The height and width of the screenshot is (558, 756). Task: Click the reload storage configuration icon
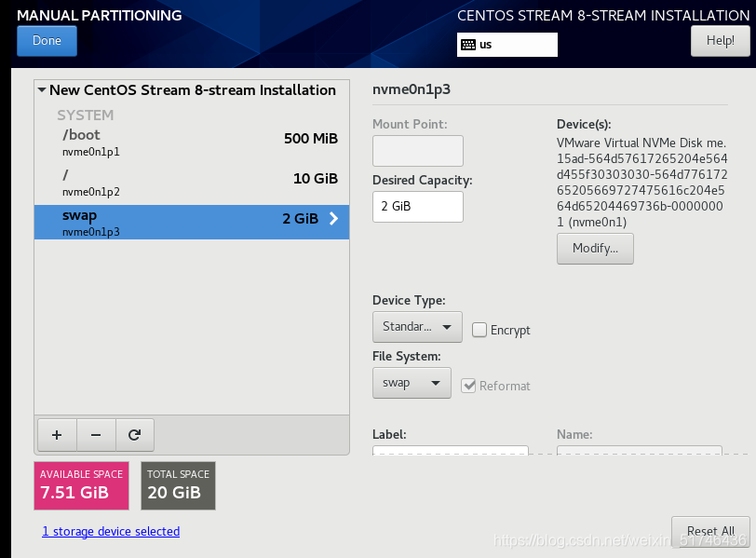point(134,435)
